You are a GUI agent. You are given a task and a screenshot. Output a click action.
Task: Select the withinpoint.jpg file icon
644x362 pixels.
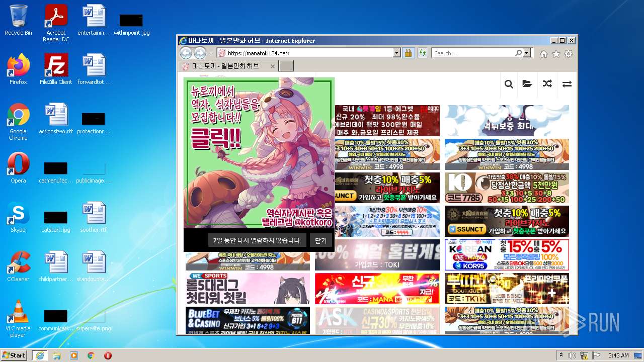131,23
